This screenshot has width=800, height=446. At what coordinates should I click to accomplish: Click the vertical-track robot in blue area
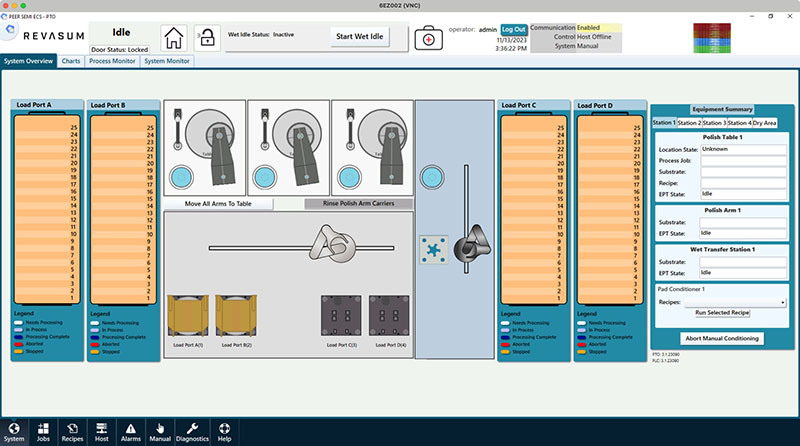pyautogui.click(x=472, y=243)
